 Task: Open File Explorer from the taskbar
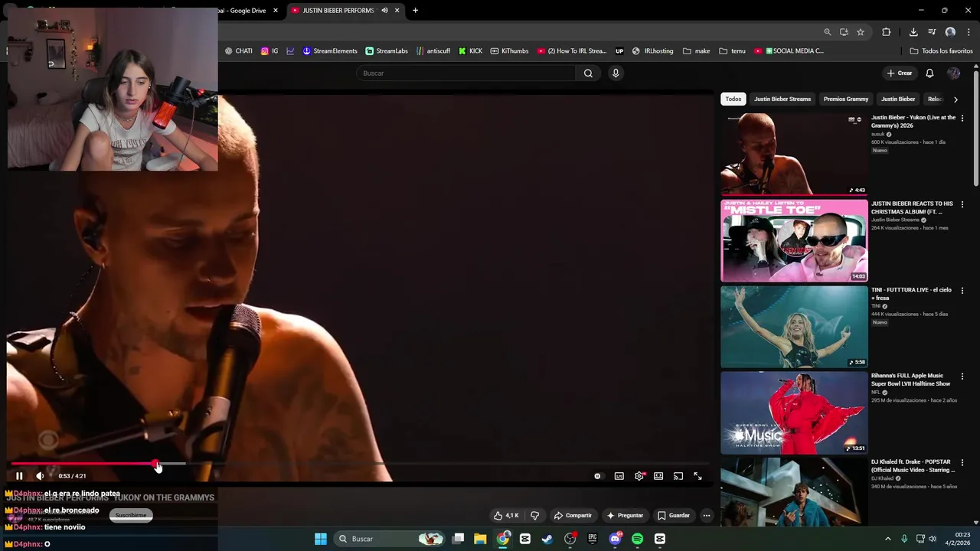click(x=480, y=539)
